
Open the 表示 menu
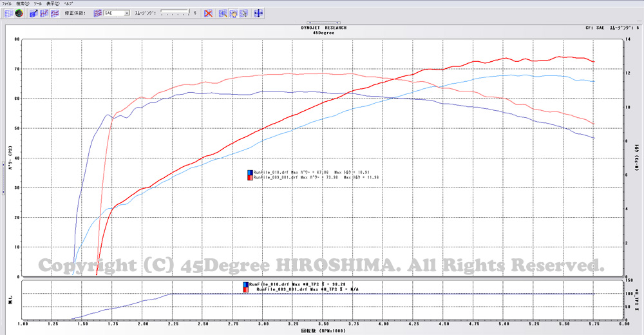click(x=52, y=3)
